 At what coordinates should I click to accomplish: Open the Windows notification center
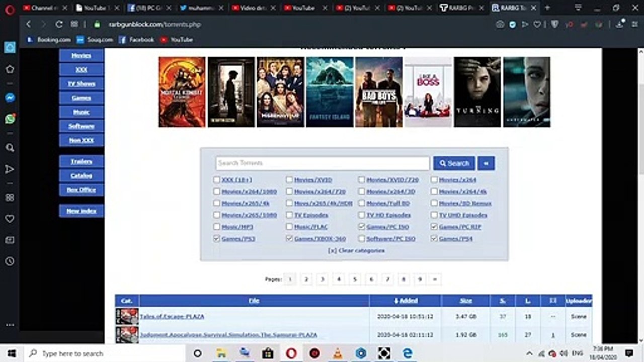[x=629, y=353]
